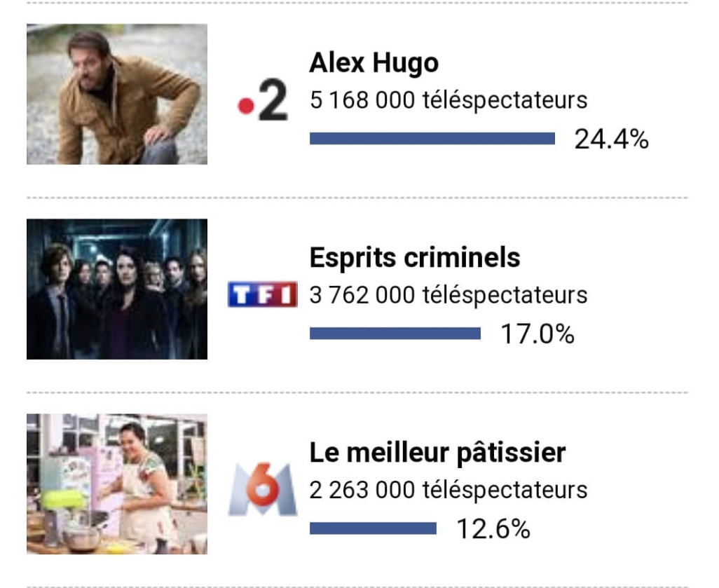Open the Esprits criminels program title
This screenshot has width=719, height=588.
click(x=415, y=258)
